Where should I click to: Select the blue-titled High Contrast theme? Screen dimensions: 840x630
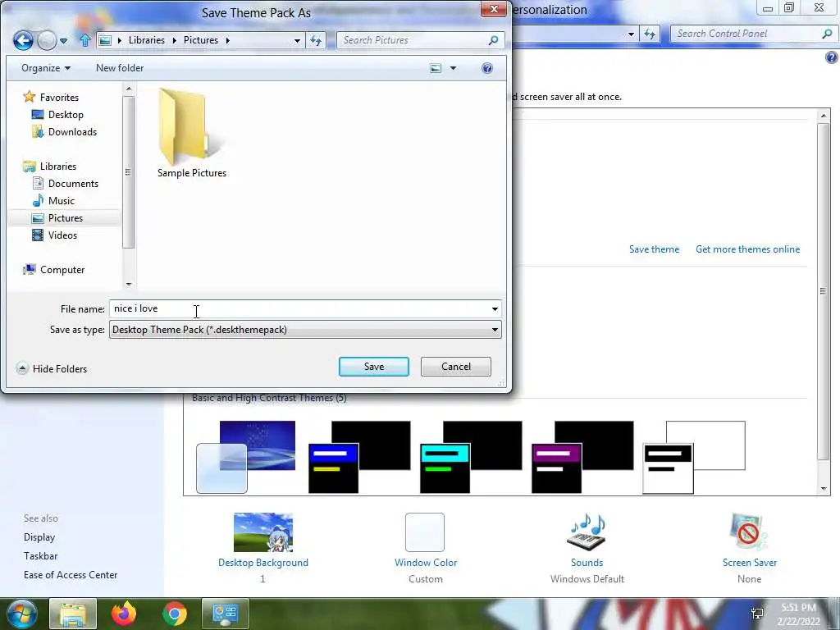[x=359, y=457]
